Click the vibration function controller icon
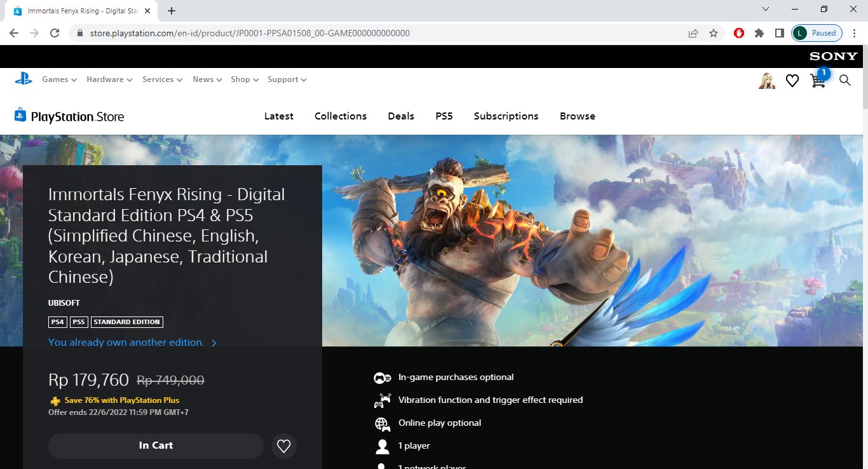Viewport: 868px width, 469px height. 382,401
